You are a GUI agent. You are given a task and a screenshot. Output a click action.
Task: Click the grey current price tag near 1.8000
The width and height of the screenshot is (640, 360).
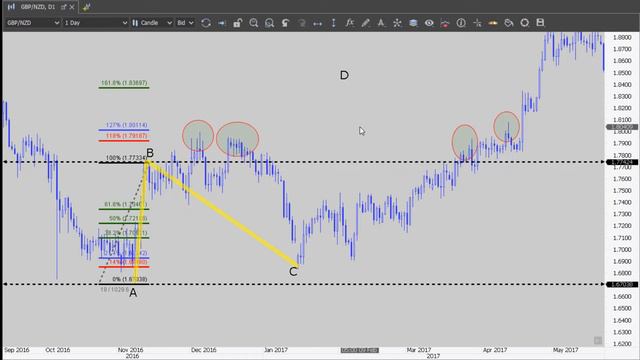[622, 127]
